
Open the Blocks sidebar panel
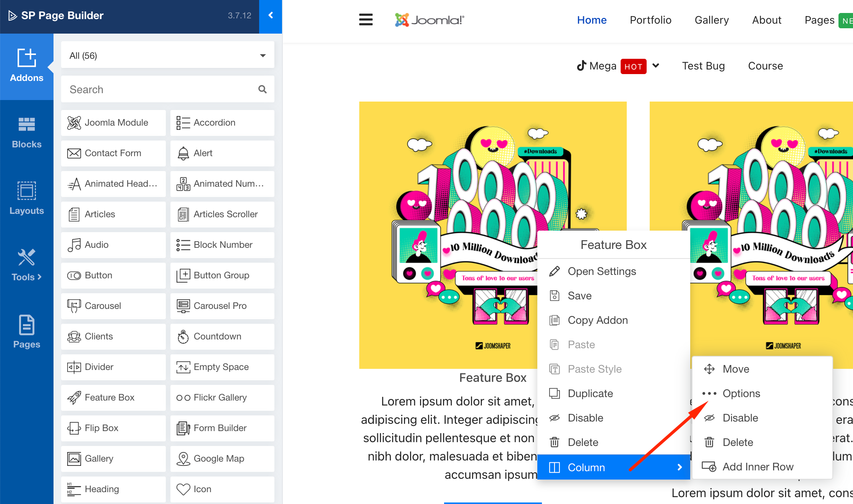click(26, 132)
